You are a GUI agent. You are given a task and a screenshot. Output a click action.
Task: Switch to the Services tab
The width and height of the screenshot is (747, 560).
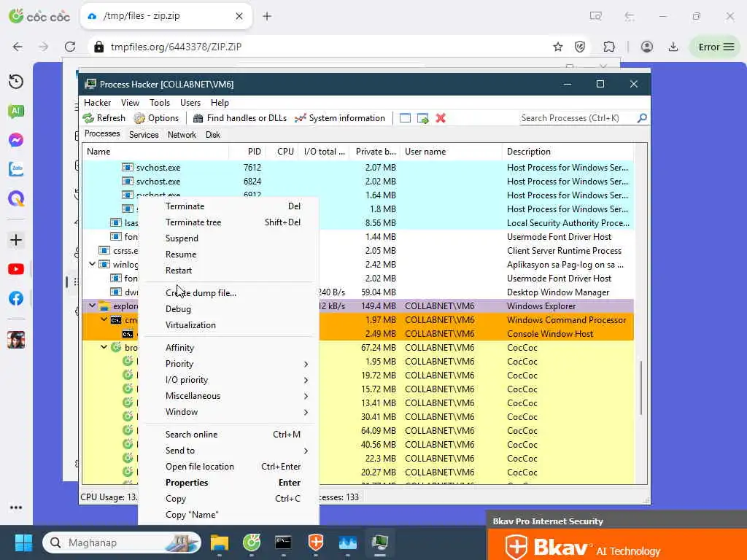click(x=144, y=135)
